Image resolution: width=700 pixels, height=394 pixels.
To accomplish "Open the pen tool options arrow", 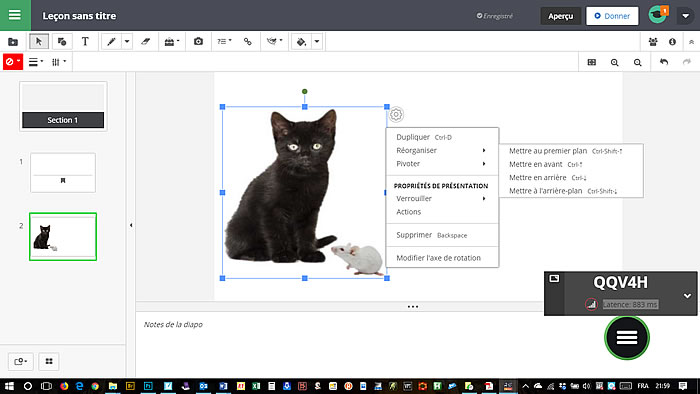I will [x=127, y=41].
